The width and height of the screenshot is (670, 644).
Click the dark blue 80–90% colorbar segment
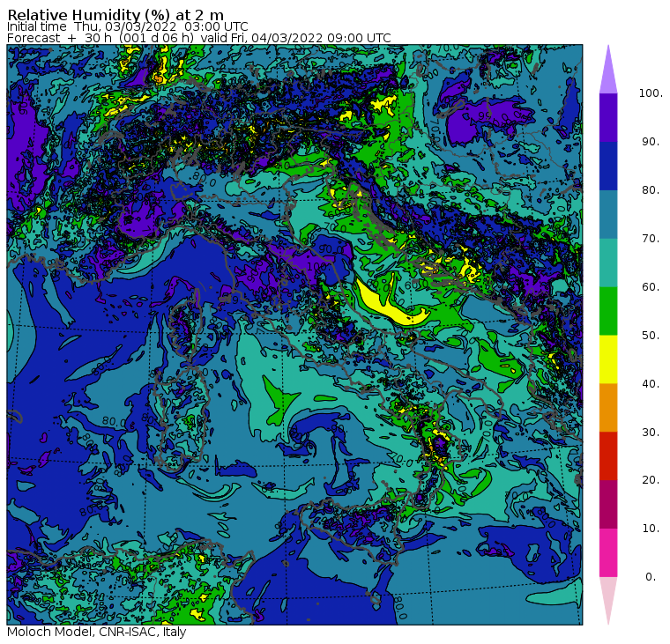tap(608, 166)
